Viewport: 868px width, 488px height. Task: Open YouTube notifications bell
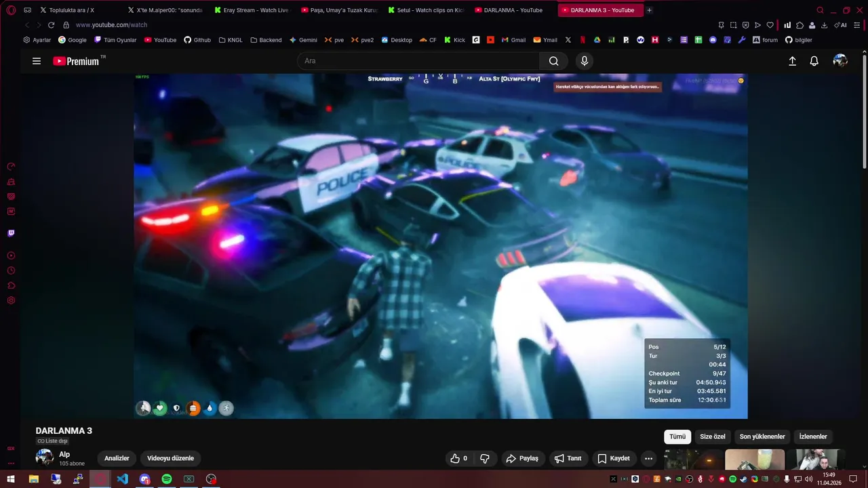pyautogui.click(x=814, y=61)
